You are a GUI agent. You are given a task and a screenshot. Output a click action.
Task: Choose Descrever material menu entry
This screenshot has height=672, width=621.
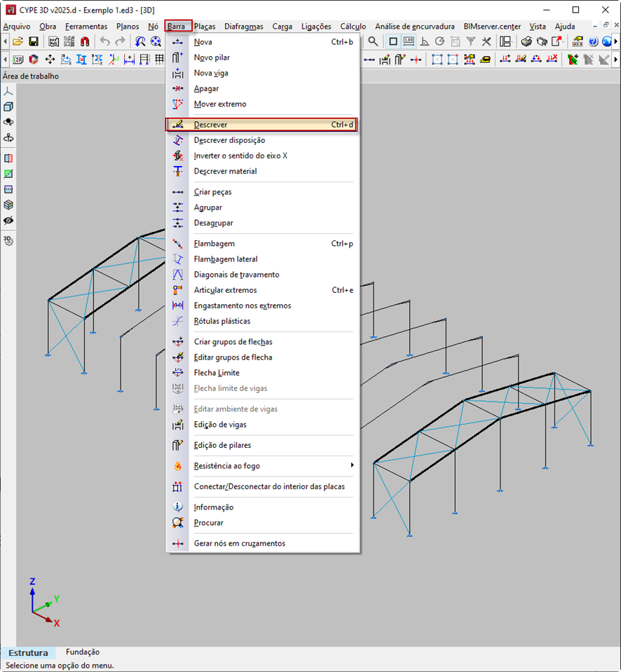(261, 171)
